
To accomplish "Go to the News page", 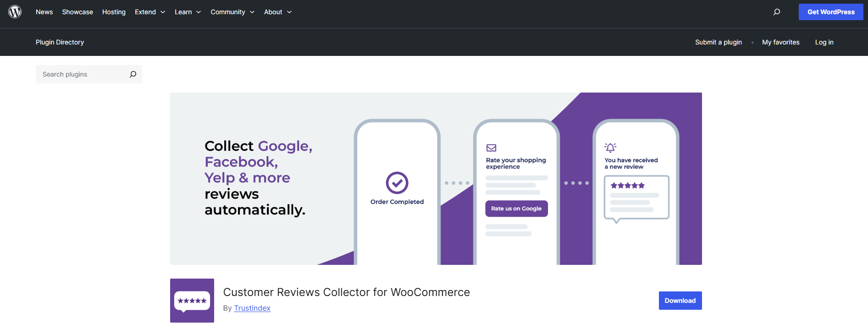I will click(44, 12).
